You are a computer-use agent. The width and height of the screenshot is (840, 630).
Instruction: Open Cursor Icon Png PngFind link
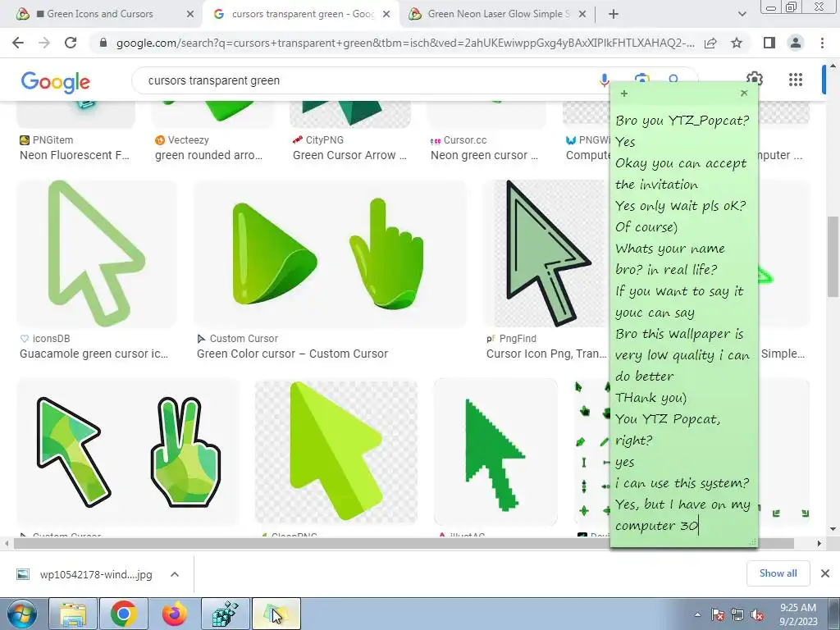[x=546, y=354]
